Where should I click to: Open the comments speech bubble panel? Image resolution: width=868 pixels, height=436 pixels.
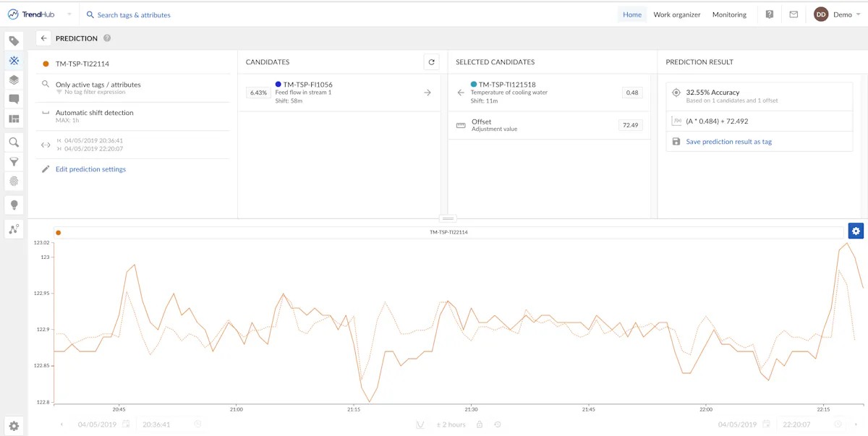tap(14, 99)
